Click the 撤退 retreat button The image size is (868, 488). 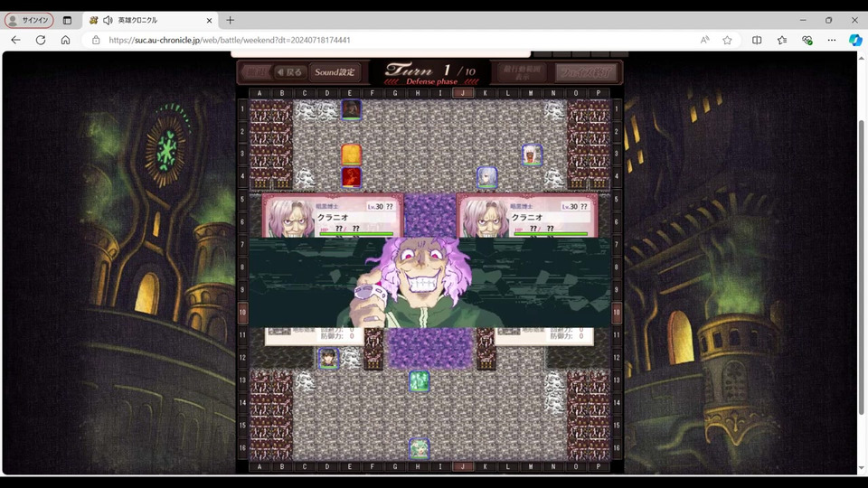tap(256, 72)
